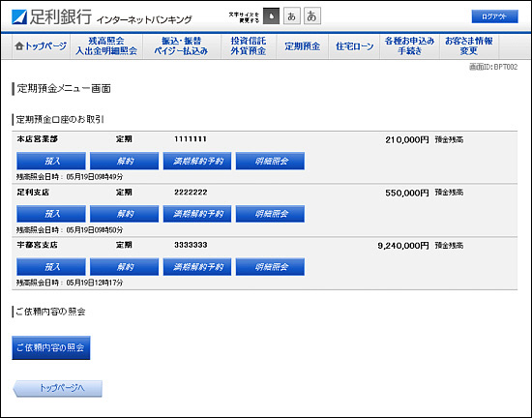Select the 9,240,000円 balance
This screenshot has height=418, width=532.
coord(403,246)
